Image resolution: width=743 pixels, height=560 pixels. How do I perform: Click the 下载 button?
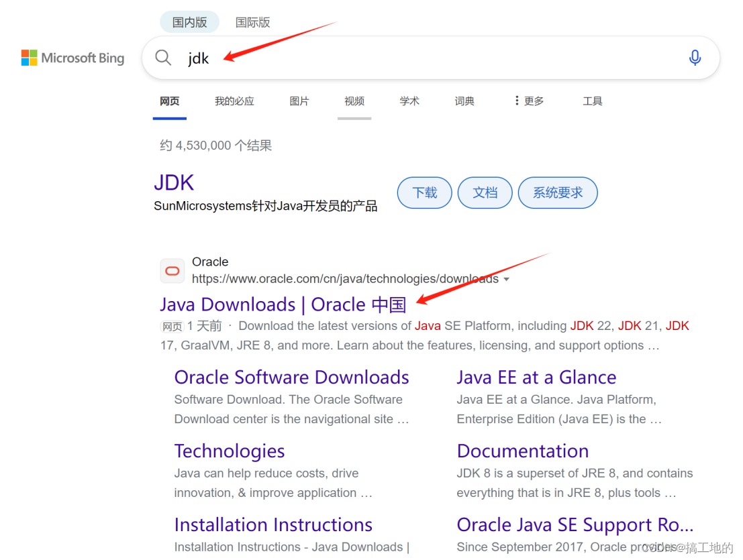click(x=425, y=192)
